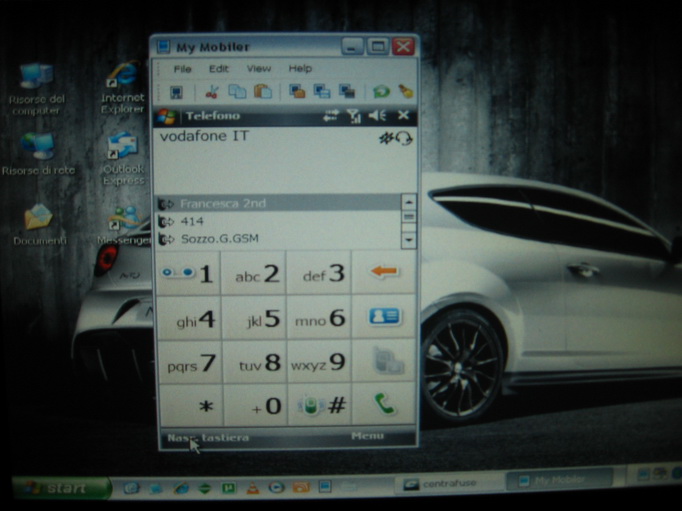Tap the abc 2 dial key
682x511 pixels.
(254, 274)
